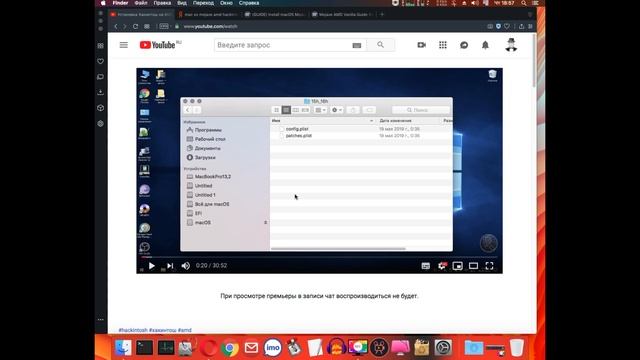Open Trash in the Dock

coord(517,348)
